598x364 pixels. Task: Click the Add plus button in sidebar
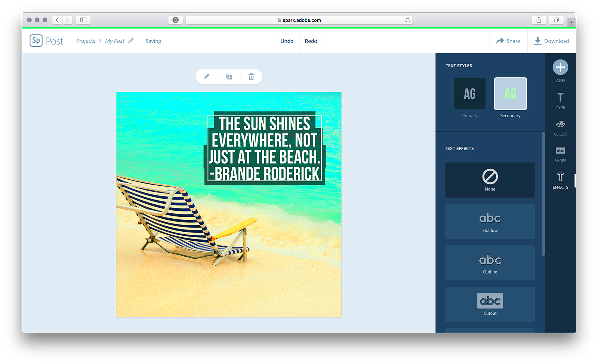[x=560, y=68]
